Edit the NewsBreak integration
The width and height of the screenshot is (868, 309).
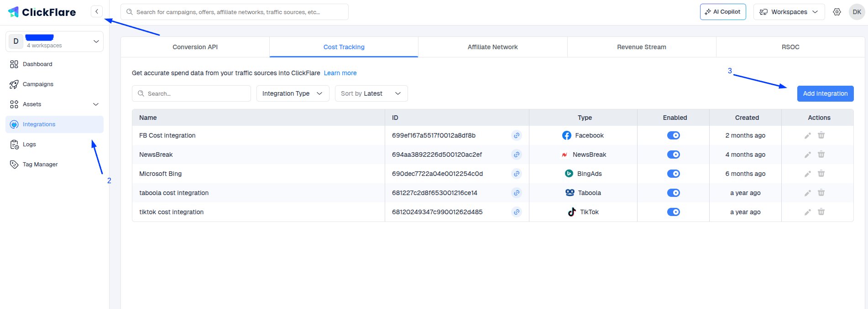point(807,154)
